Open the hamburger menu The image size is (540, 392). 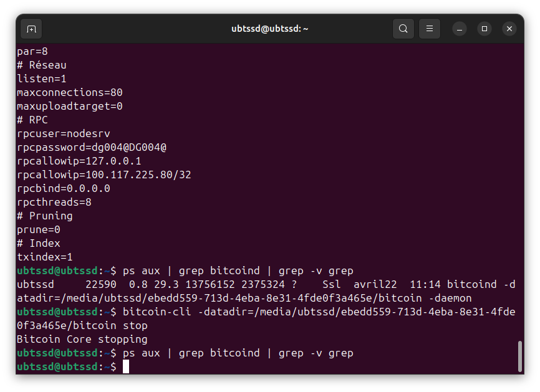click(x=429, y=29)
